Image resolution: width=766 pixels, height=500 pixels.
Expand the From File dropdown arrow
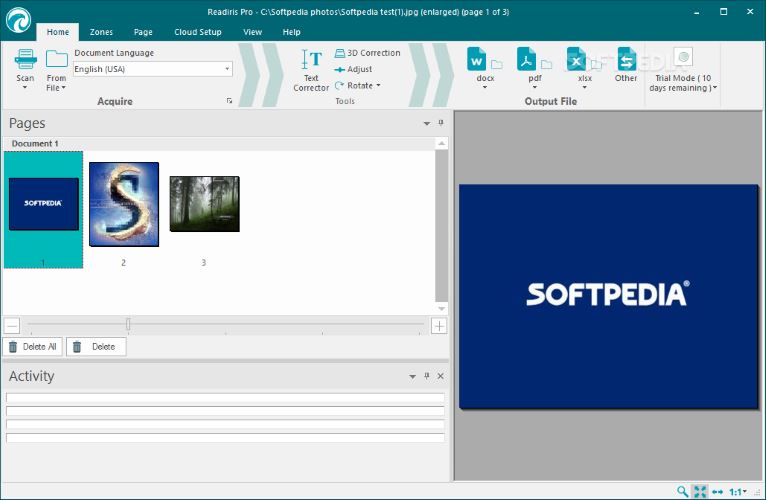64,88
